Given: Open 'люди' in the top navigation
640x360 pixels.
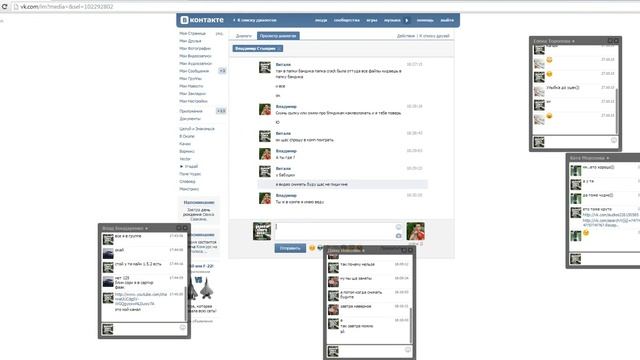Looking at the screenshot, I should click(321, 20).
